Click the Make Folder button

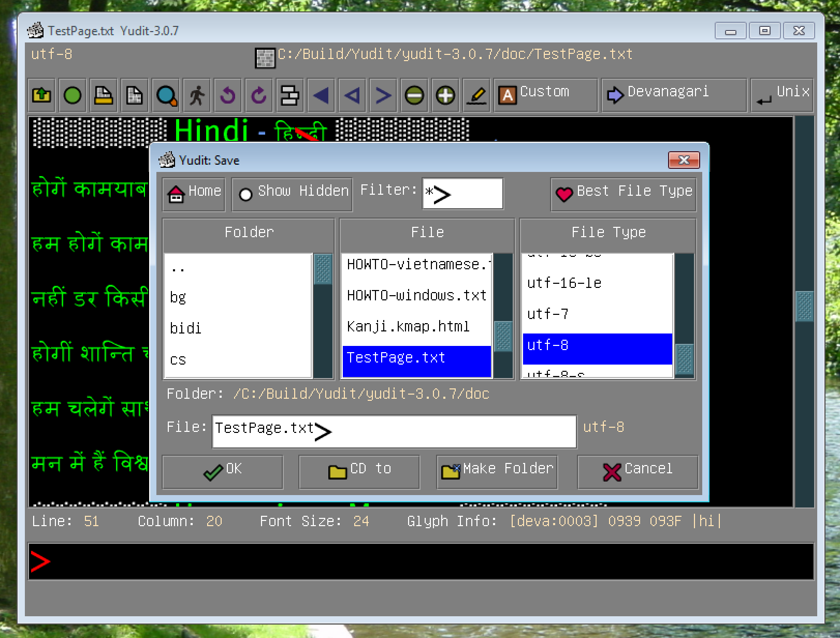[x=497, y=472]
